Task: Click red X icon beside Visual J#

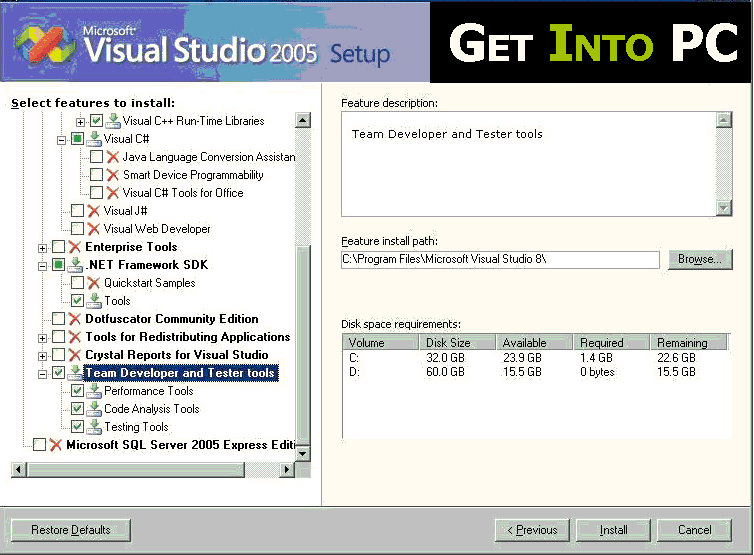Action: tap(94, 211)
